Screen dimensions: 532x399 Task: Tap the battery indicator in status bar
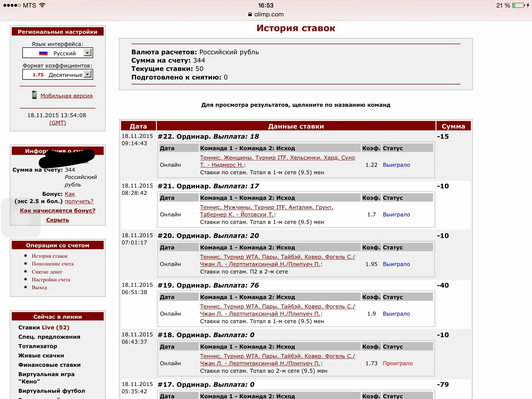coord(518,5)
